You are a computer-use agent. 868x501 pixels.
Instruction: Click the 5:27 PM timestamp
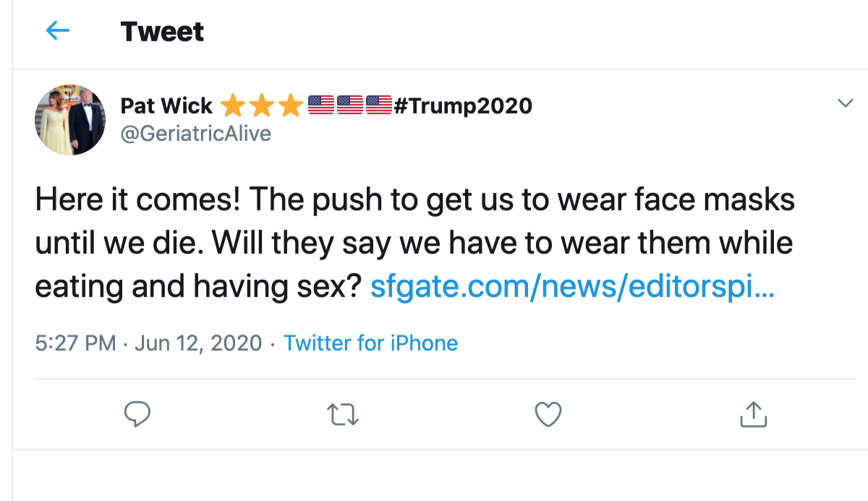[75, 343]
